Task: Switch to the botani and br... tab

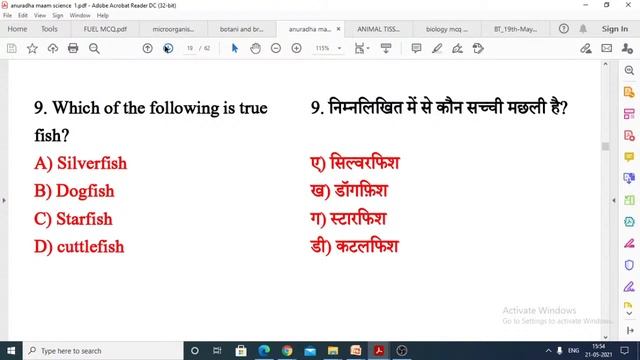Action: (242, 29)
